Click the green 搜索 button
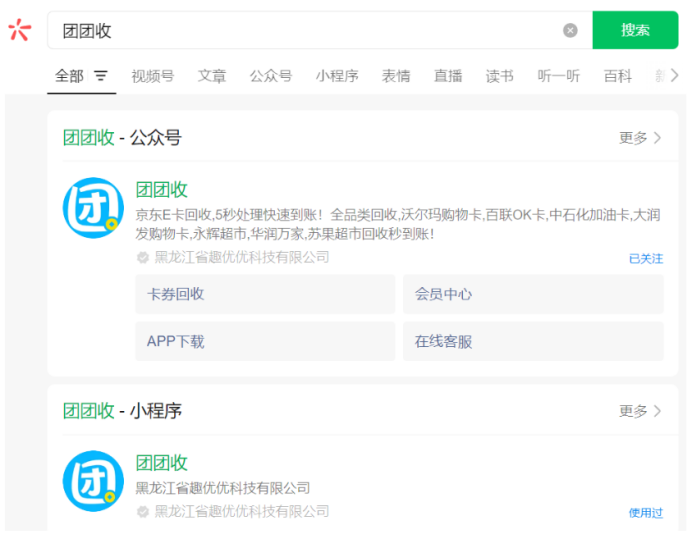693x549 pixels. [635, 30]
